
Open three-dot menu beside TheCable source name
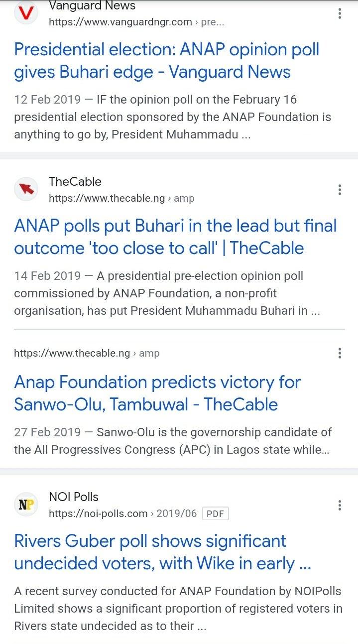340,190
